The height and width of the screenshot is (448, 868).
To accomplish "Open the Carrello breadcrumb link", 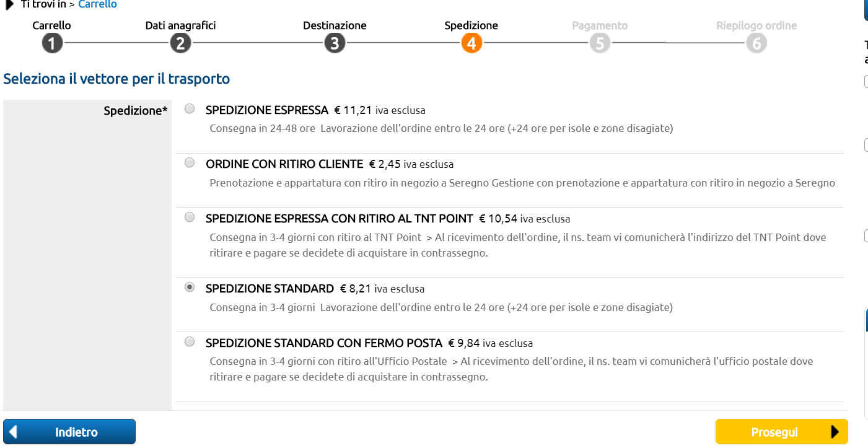I will pyautogui.click(x=97, y=4).
